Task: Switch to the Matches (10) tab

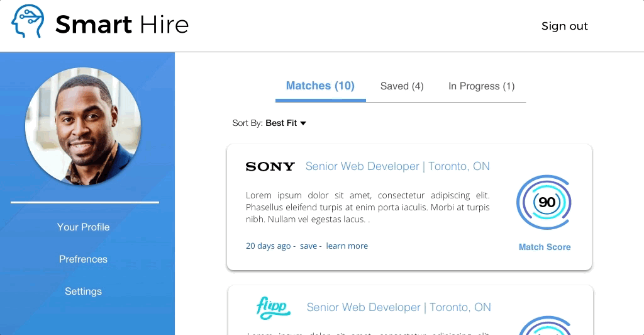Action: (x=320, y=86)
